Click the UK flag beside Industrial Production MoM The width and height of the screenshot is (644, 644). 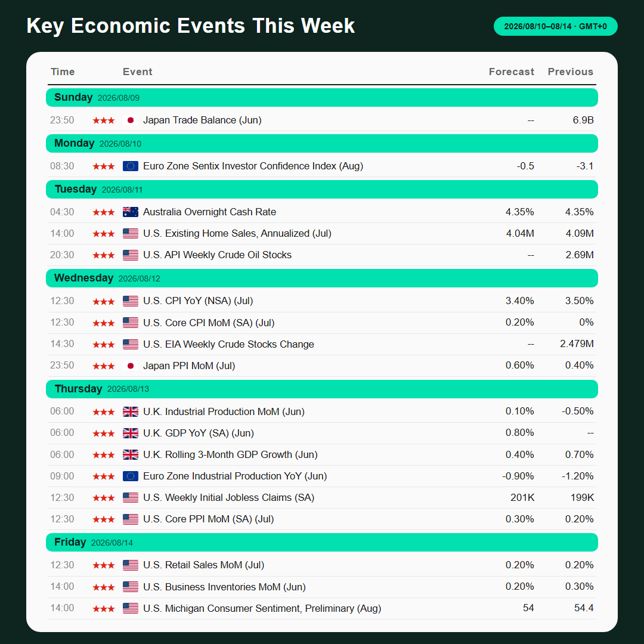[131, 412]
